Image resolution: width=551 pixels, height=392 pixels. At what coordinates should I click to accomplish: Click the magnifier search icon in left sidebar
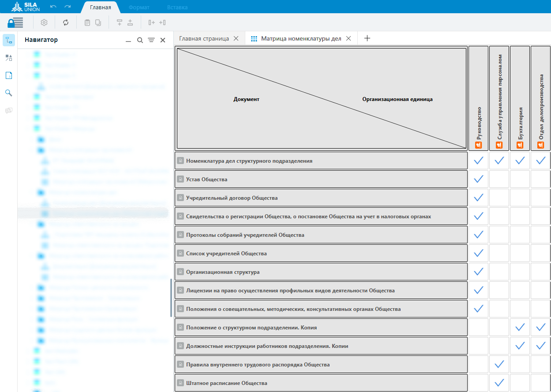(x=8, y=93)
